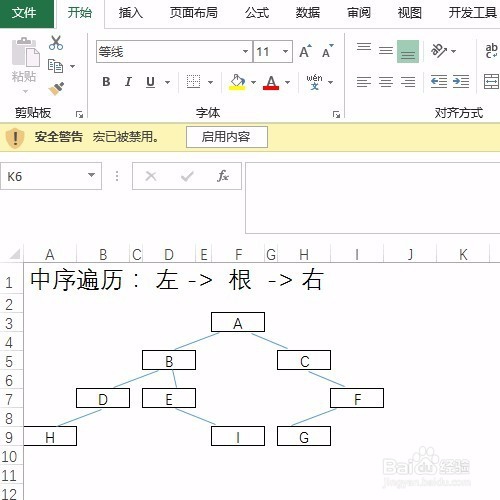The height and width of the screenshot is (500, 500).
Task: Click the text orientation icon
Action: (439, 51)
